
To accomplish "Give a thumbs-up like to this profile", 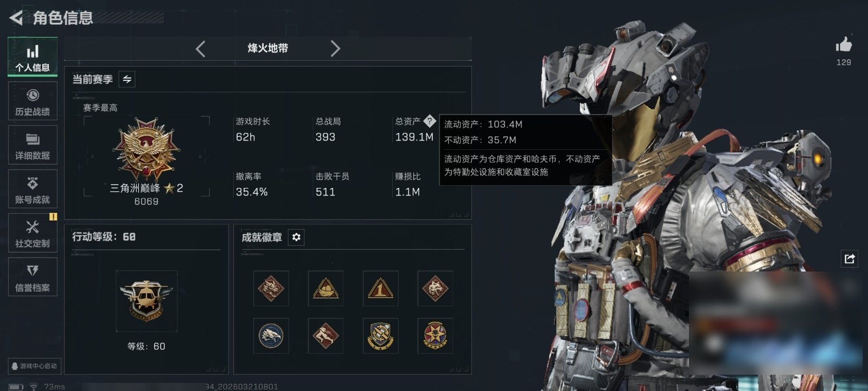I will [844, 45].
